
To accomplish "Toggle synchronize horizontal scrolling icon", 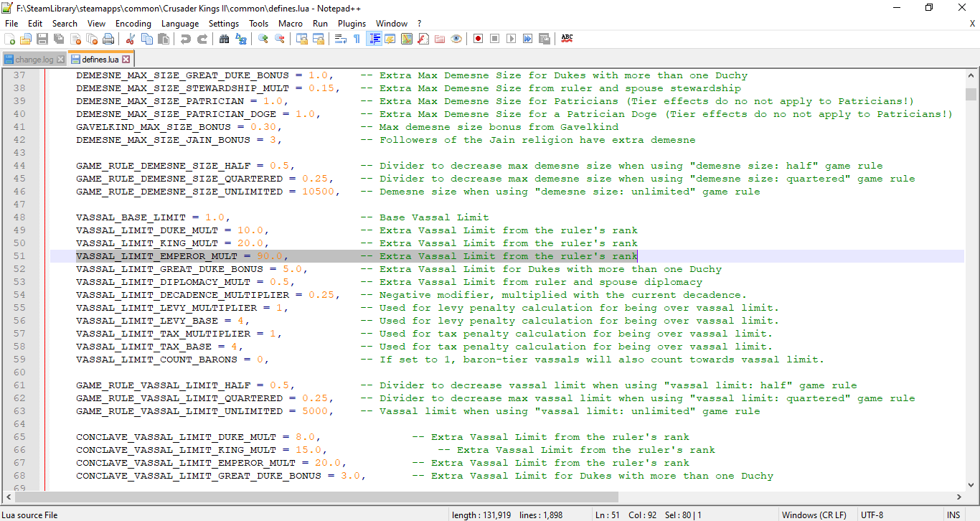I will [x=318, y=39].
